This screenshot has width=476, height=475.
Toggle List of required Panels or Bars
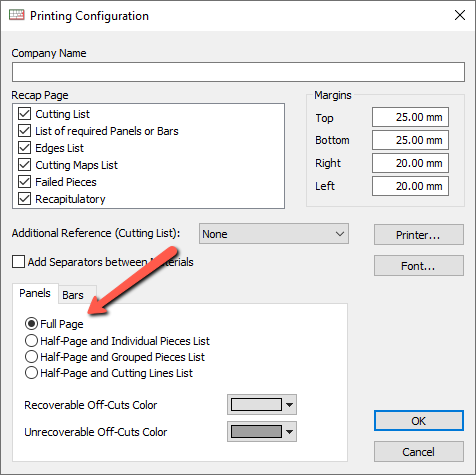(x=24, y=131)
